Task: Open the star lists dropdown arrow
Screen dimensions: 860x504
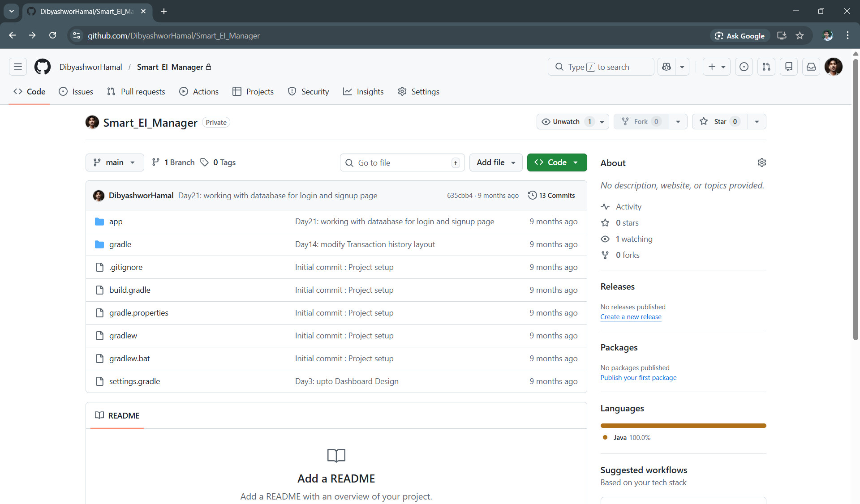Action: (x=757, y=122)
